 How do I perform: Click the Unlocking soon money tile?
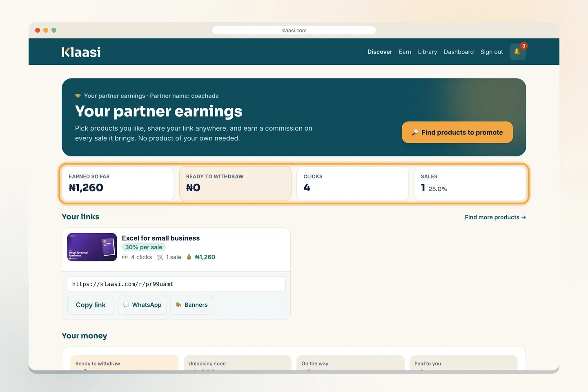(237, 363)
